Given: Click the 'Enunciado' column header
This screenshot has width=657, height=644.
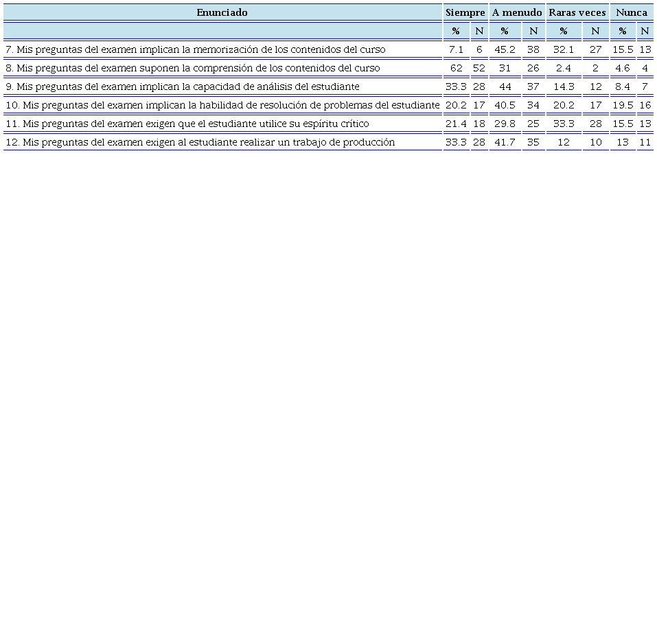Looking at the screenshot, I should [x=222, y=12].
